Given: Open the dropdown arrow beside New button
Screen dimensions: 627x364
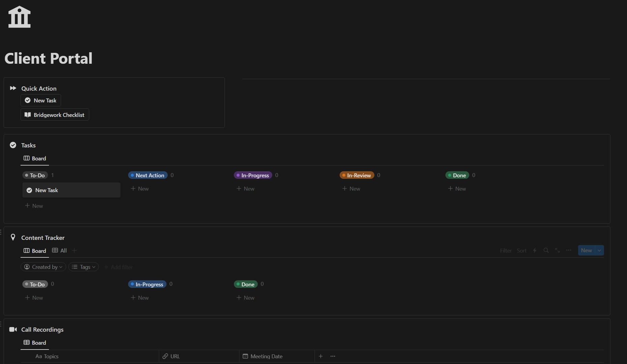Looking at the screenshot, I should (x=599, y=250).
